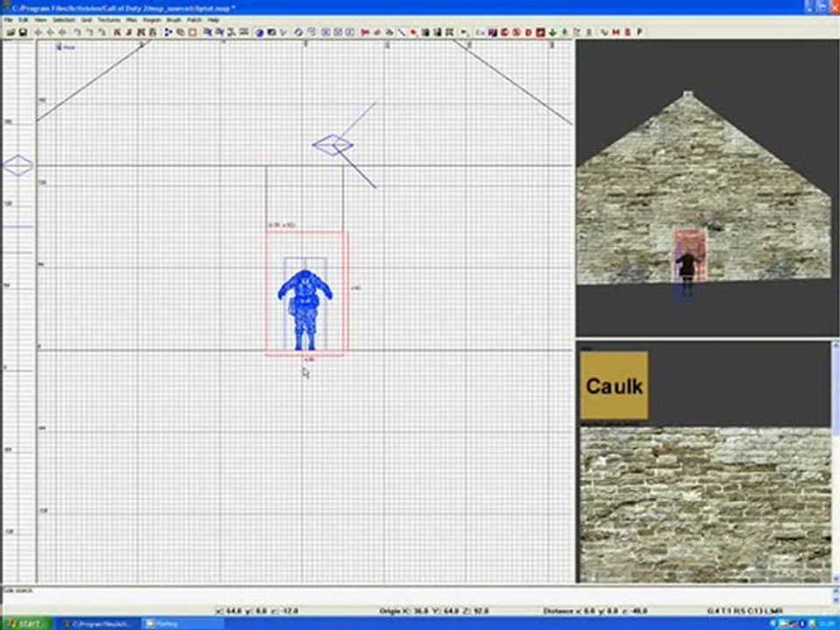The image size is (840, 630).
Task: Click the red scissors-like clipper icon
Action: (x=365, y=32)
